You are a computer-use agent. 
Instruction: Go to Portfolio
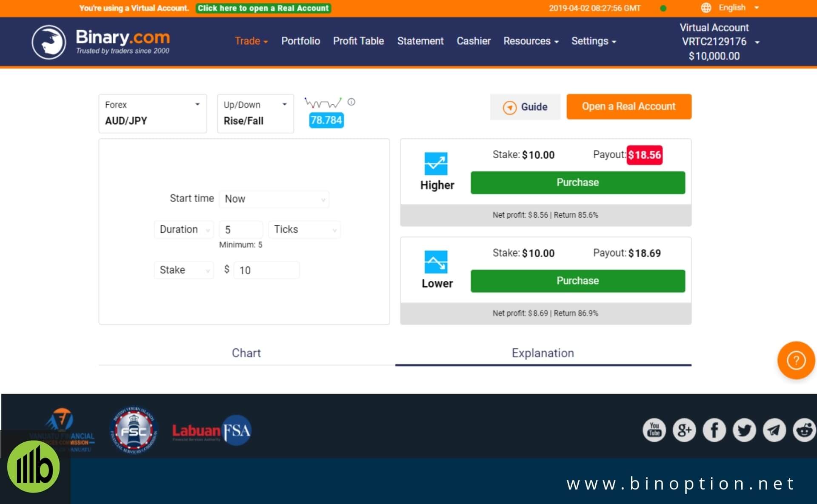pyautogui.click(x=300, y=41)
